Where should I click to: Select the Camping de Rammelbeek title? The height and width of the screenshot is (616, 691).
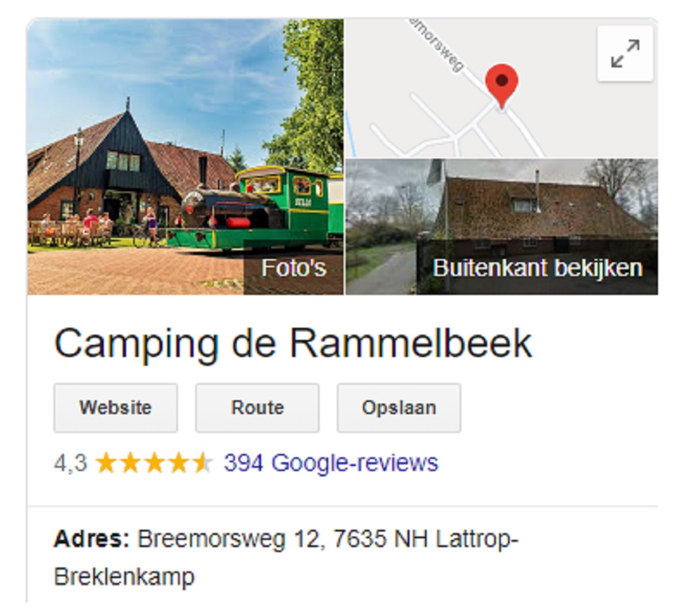pos(293,343)
